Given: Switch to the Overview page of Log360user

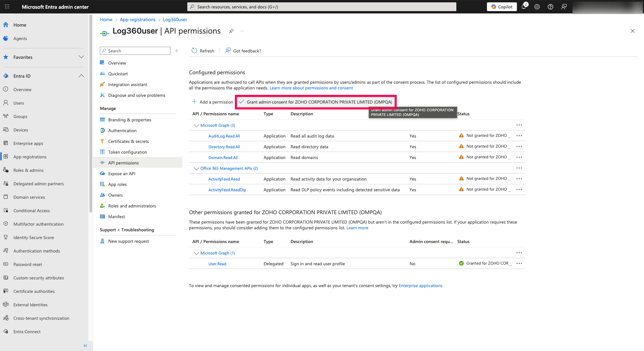Looking at the screenshot, I should [117, 63].
